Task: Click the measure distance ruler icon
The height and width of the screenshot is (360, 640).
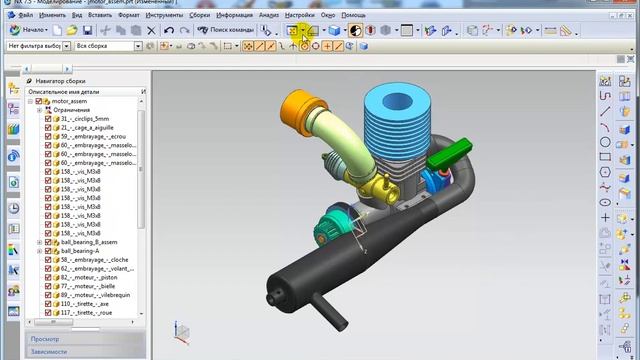Action: (550, 30)
